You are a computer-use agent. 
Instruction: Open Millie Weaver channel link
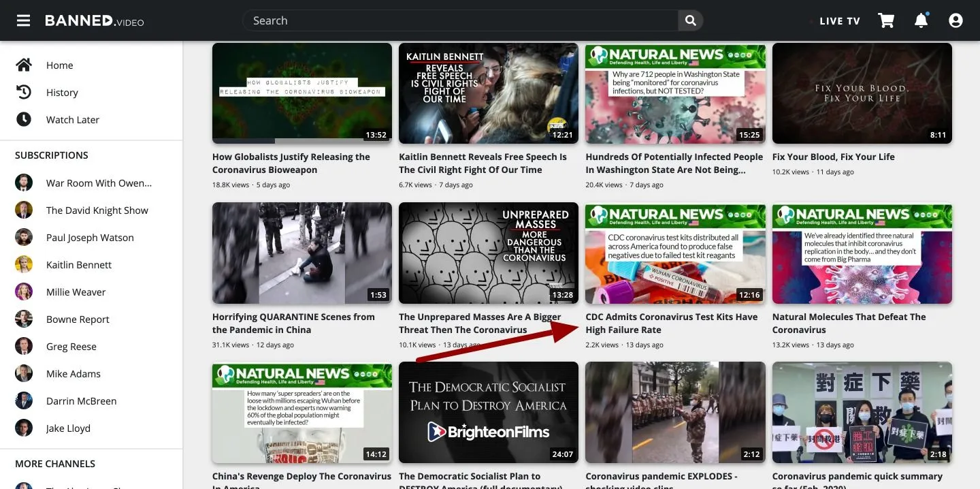tap(76, 292)
